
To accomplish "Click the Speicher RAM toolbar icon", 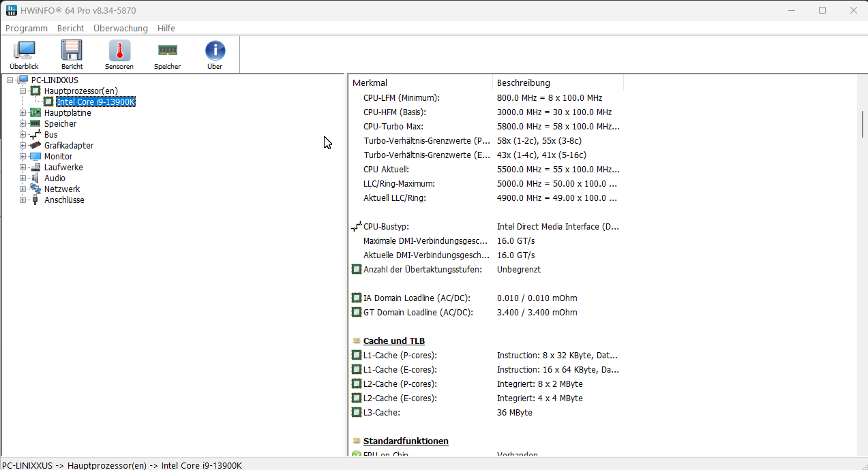I will click(x=167, y=50).
